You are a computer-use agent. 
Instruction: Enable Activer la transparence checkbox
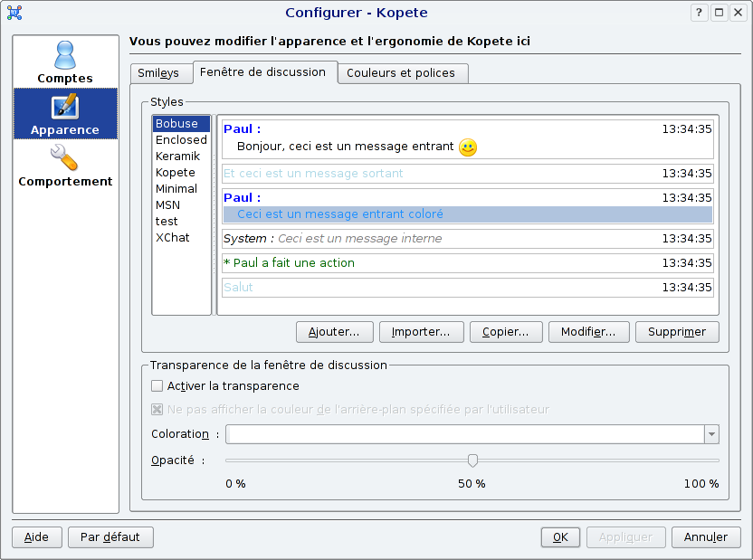click(157, 385)
